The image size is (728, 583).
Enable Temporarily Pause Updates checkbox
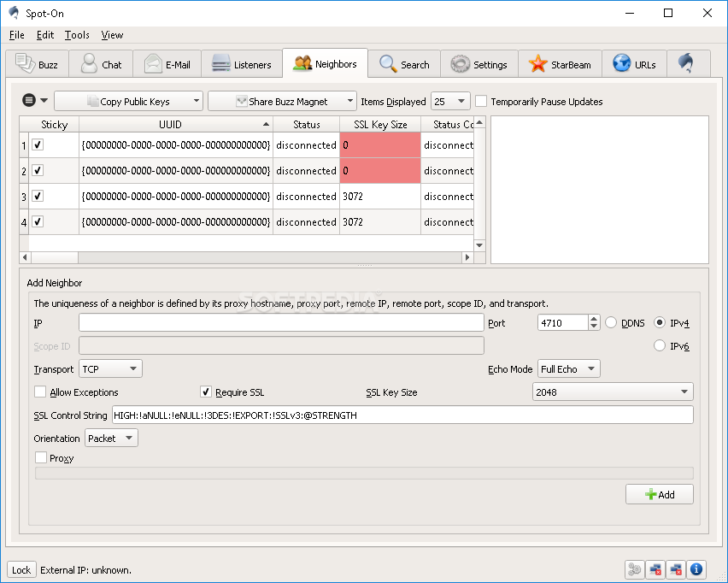(481, 101)
